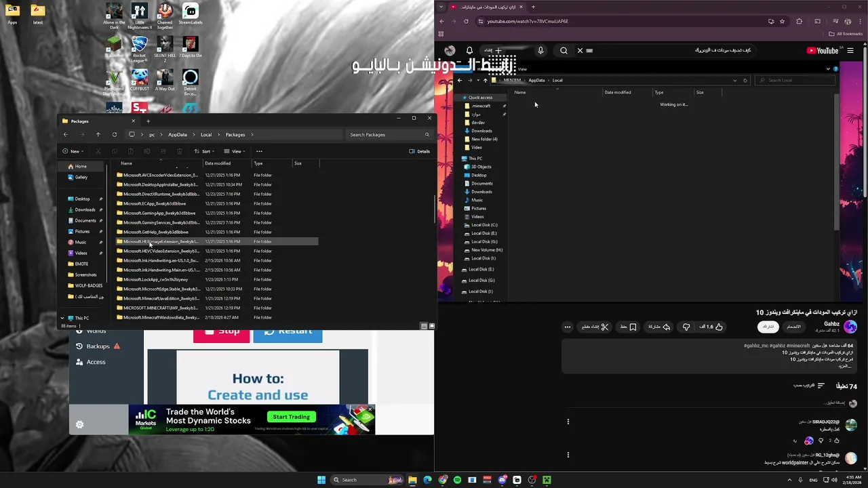Click chevron after Packages in address bar

(x=252, y=134)
